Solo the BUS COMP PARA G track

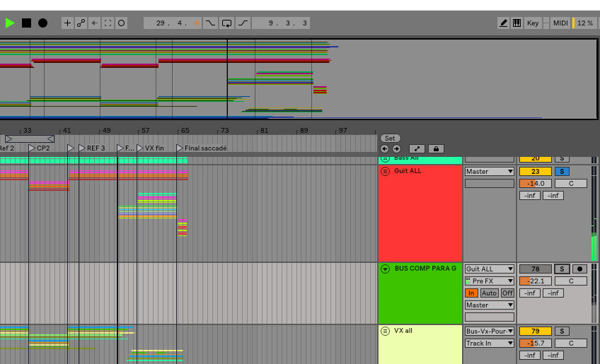coord(562,269)
